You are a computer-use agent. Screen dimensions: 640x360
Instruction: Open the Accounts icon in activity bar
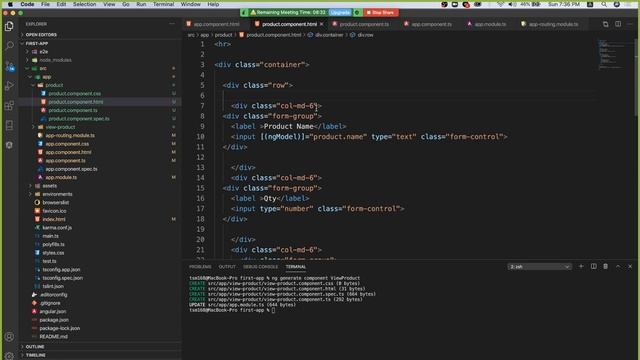click(9, 337)
